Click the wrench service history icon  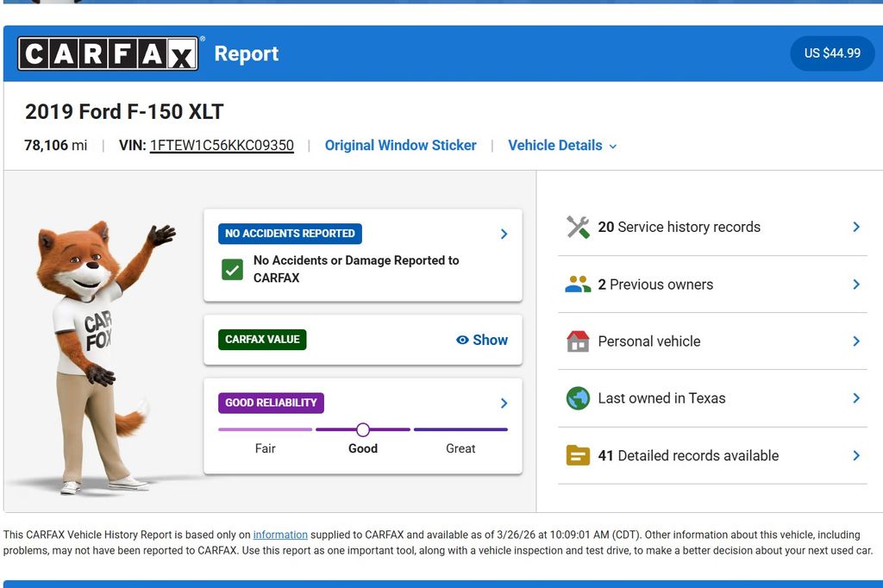point(578,227)
